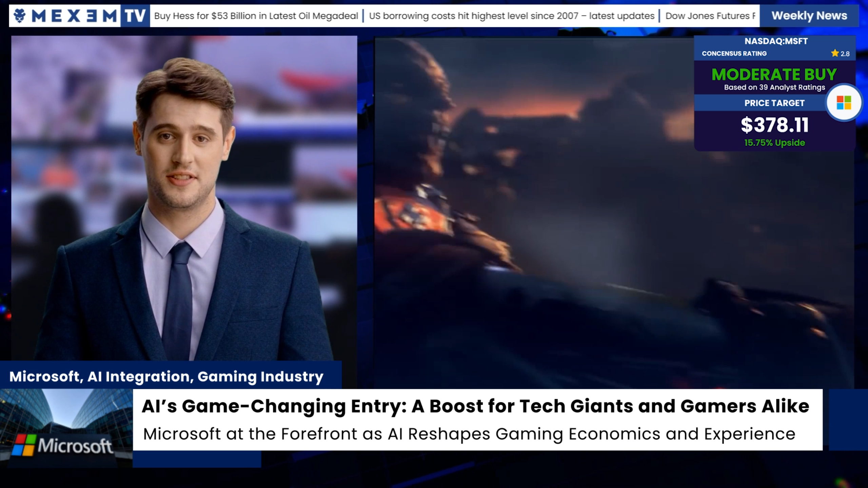Image resolution: width=868 pixels, height=488 pixels.
Task: Click the gold star rating icon
Action: (x=835, y=53)
